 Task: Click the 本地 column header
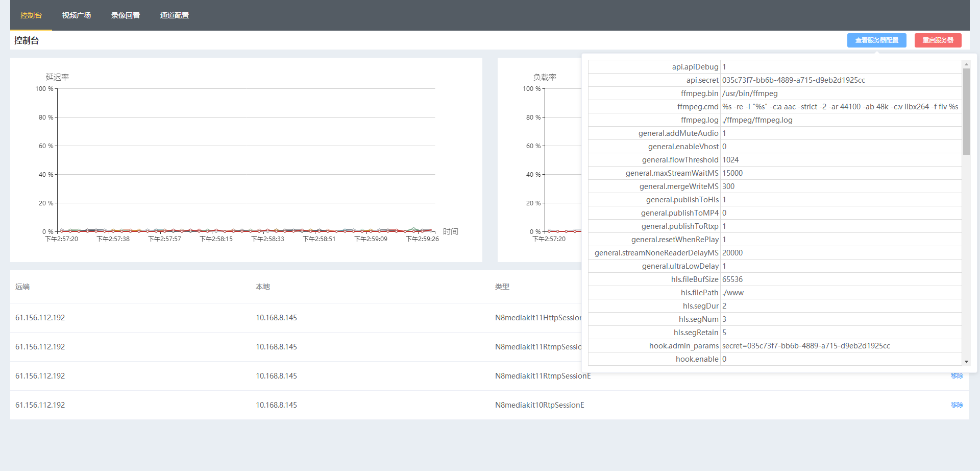263,287
